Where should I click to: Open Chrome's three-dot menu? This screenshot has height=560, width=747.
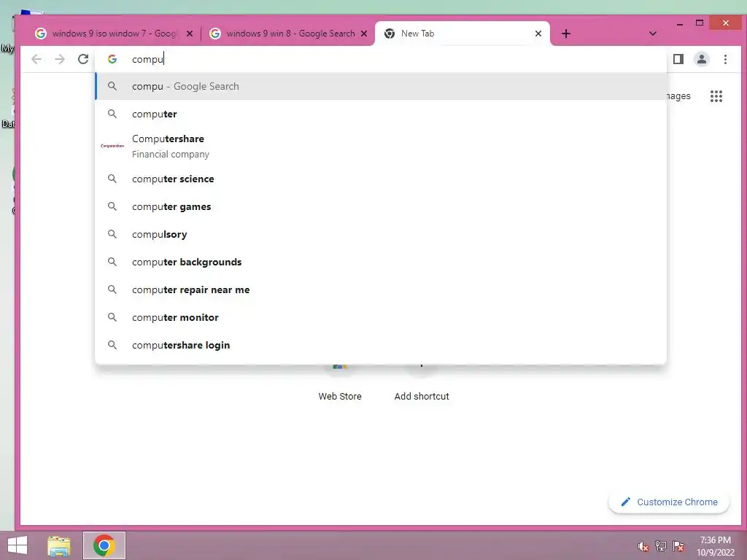725,59
